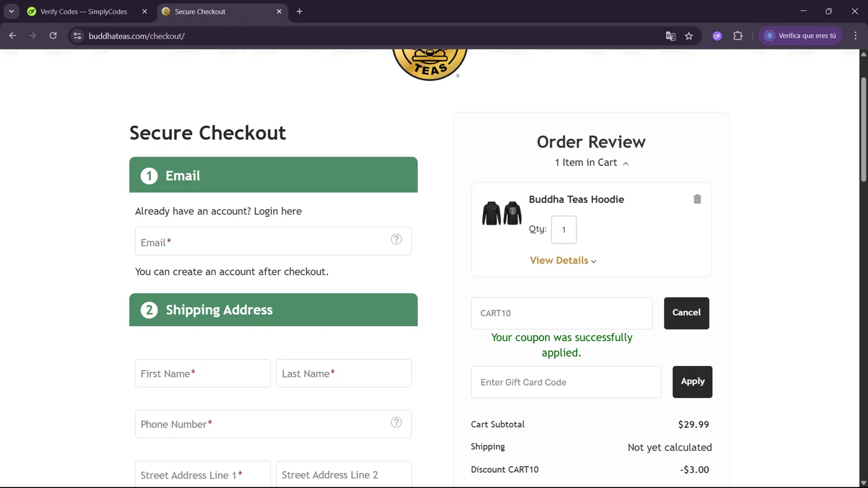Click the Verifica que eres tú profile button
868x488 pixels.
[x=800, y=36]
